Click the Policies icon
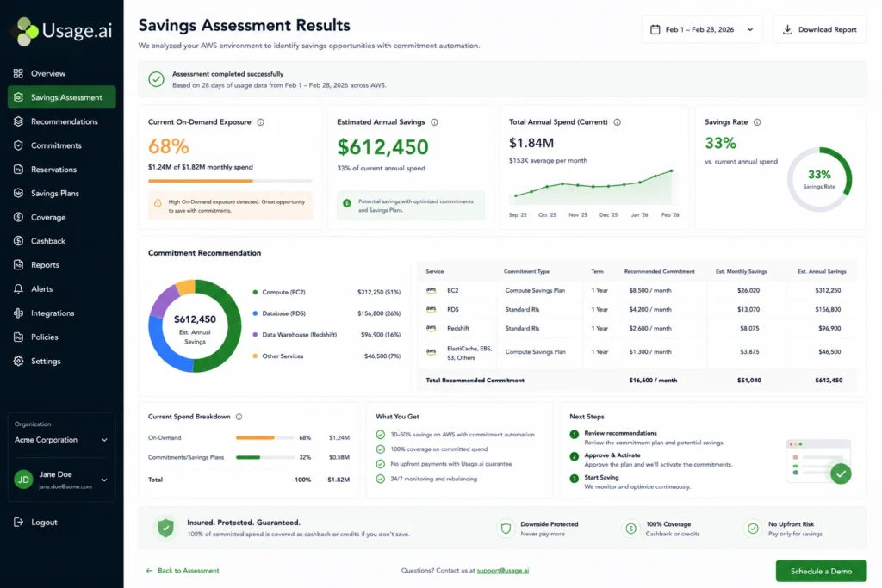Image resolution: width=882 pixels, height=588 pixels. (19, 337)
